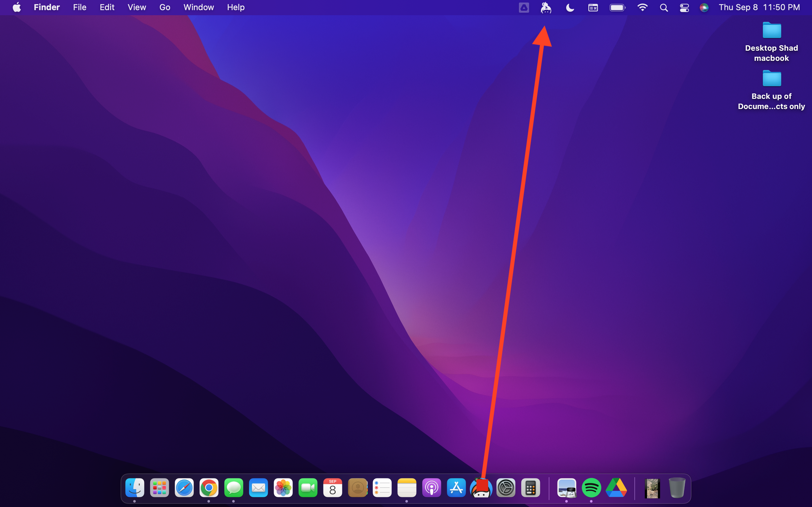The width and height of the screenshot is (812, 507).
Task: Toggle Do Not Disturb via the moon icon
Action: [570, 7]
